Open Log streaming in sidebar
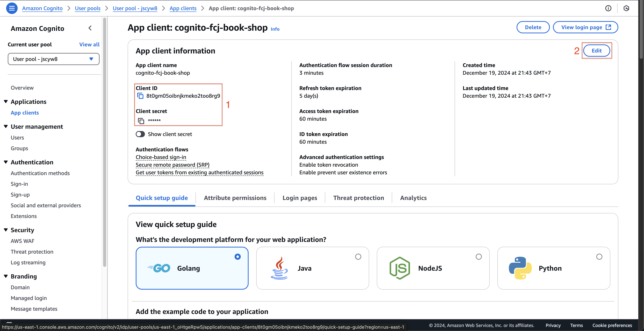 [28, 263]
